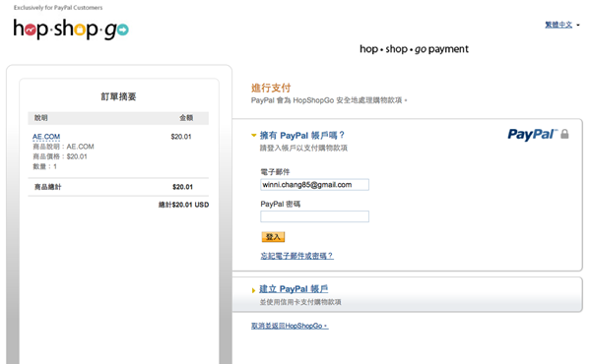Click the 數量：1 quantity text
Screen dimensions: 591x364
pyautogui.click(x=45, y=166)
